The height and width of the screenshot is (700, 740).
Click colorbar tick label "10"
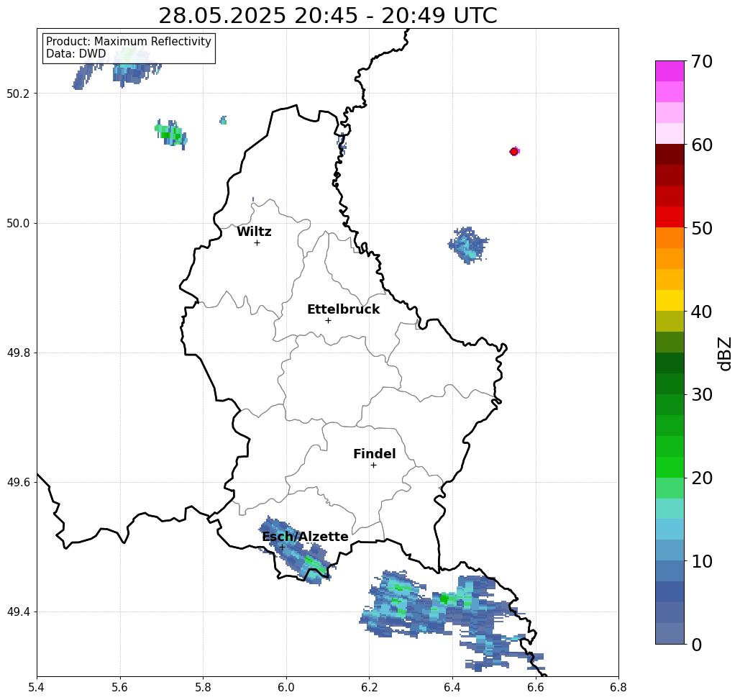[x=702, y=561]
